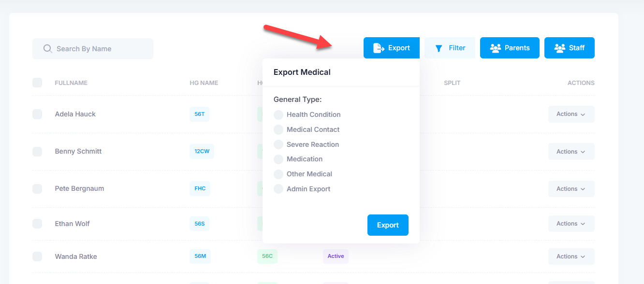Open Actions dropdown for Adela Hauck
This screenshot has height=284, width=644.
[571, 114]
